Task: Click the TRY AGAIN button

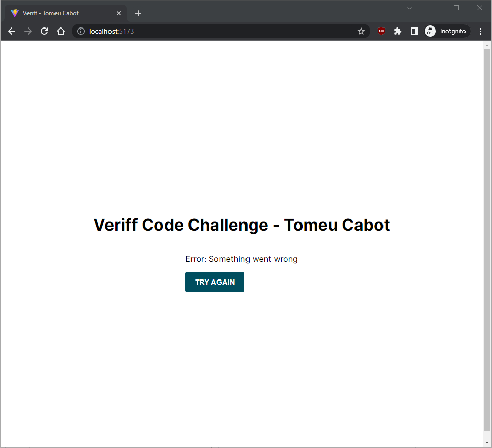Action: point(214,282)
